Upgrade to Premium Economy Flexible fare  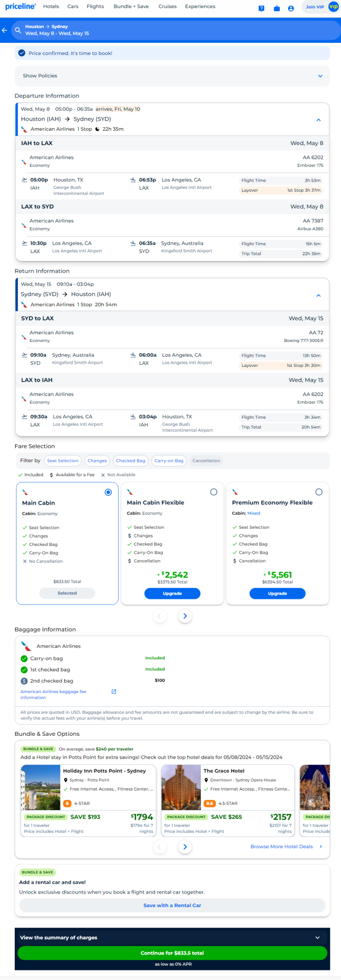click(x=277, y=593)
